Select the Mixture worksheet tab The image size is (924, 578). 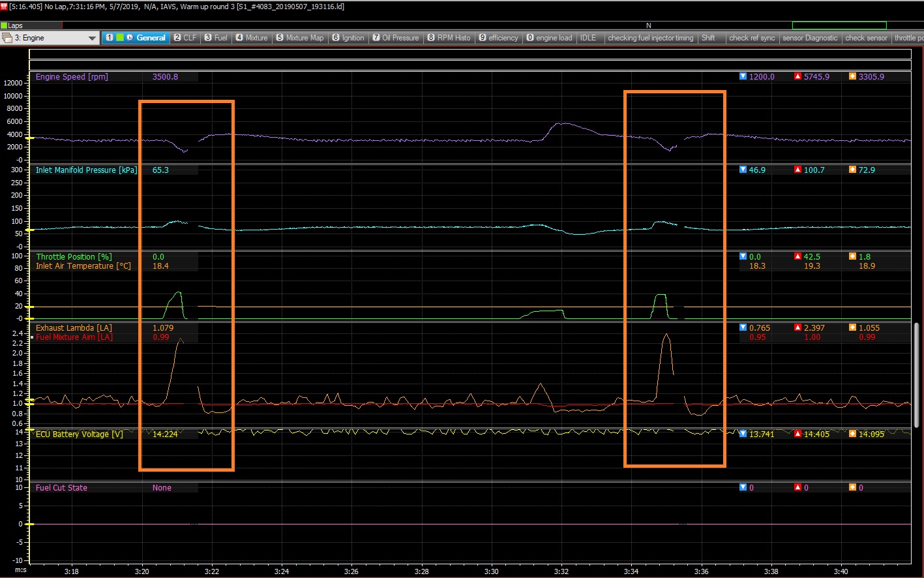(252, 38)
